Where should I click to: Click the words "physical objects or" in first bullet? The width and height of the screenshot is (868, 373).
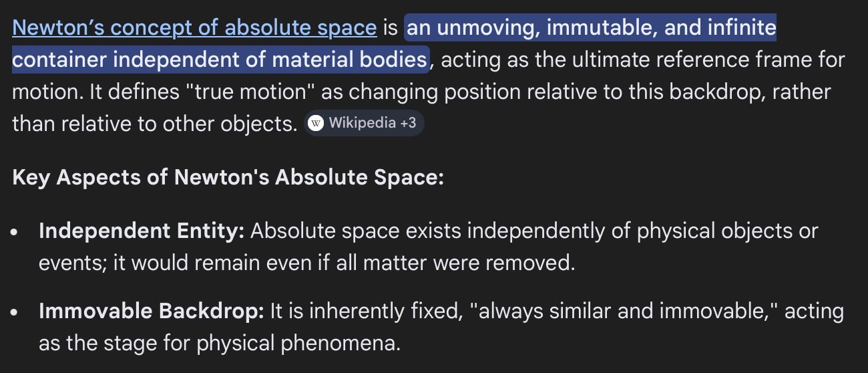(x=727, y=231)
